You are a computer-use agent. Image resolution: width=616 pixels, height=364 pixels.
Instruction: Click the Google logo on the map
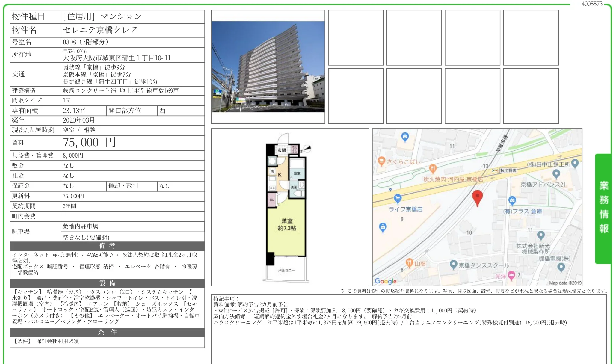tap(386, 281)
